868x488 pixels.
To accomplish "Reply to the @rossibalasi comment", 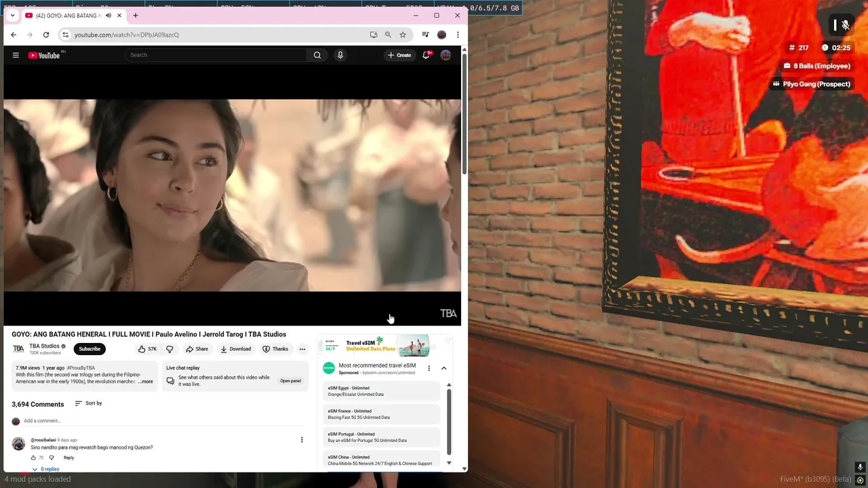I will tap(68, 457).
